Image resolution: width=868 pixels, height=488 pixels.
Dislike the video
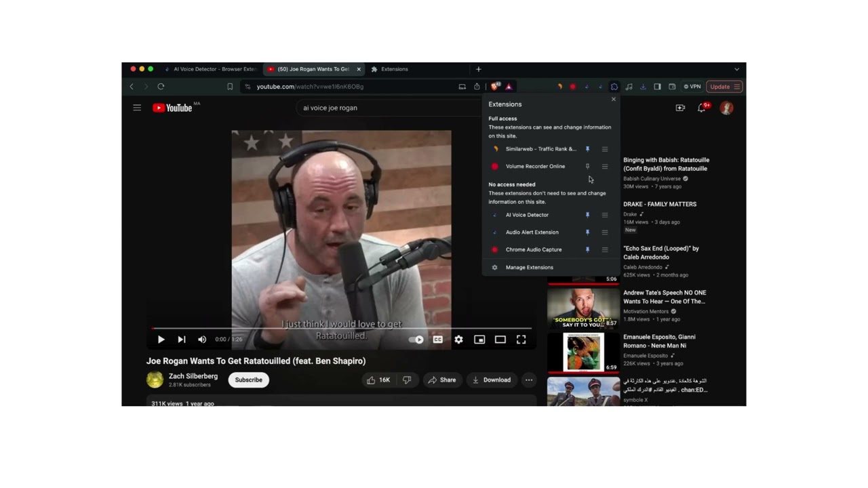[407, 380]
